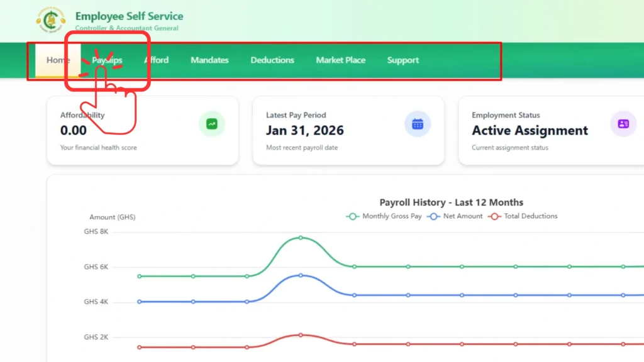Click the green Affordability trend icon

(x=212, y=124)
